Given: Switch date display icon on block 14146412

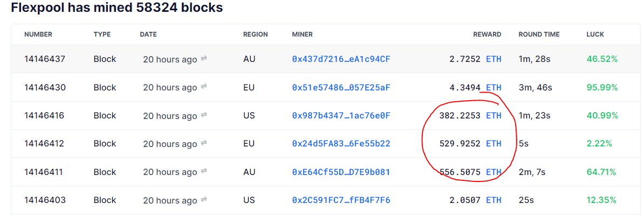Looking at the screenshot, I should 204,143.
